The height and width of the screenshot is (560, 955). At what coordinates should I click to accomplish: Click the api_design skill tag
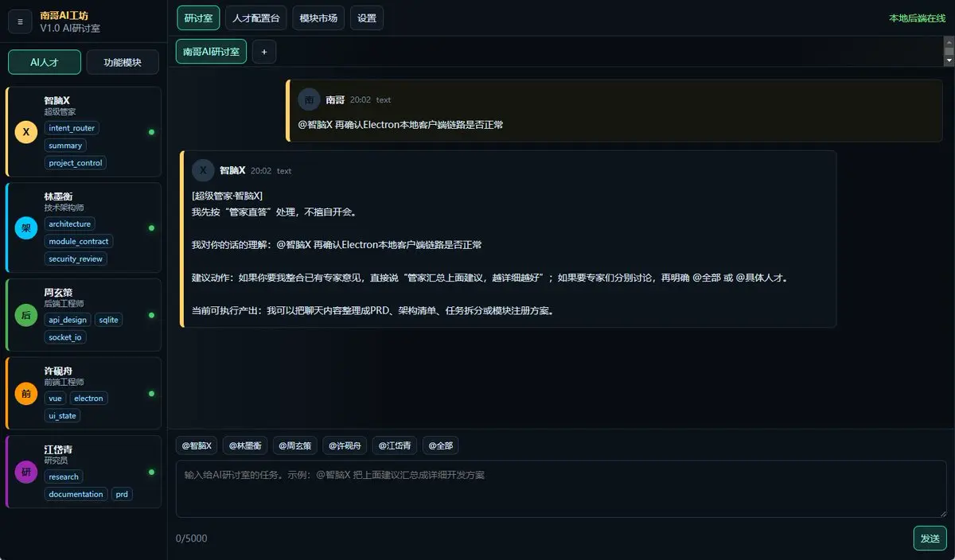[68, 320]
